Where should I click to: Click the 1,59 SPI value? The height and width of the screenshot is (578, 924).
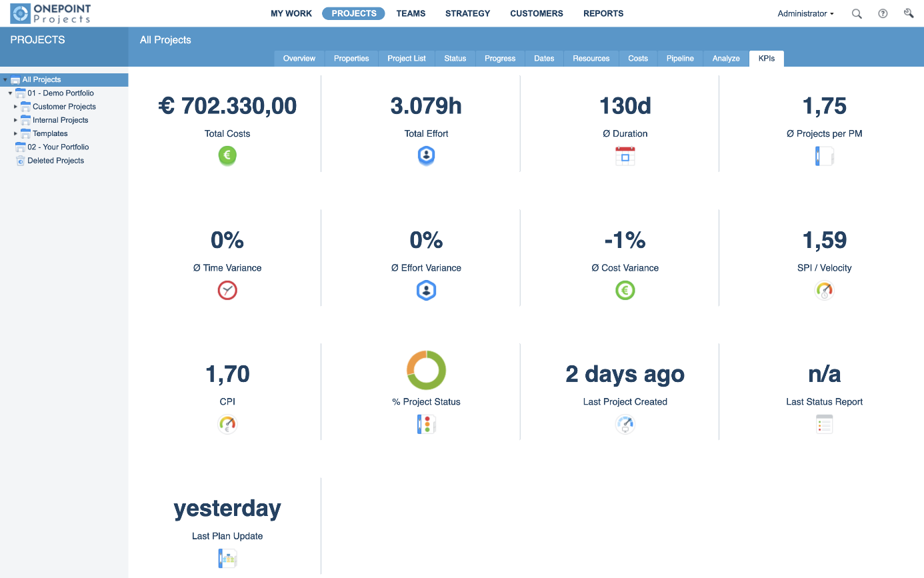[825, 240]
